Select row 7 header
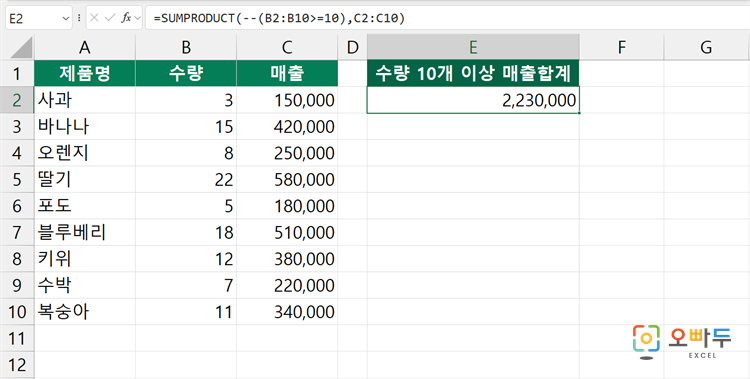Screen dimensions: 750x379 click(x=17, y=233)
